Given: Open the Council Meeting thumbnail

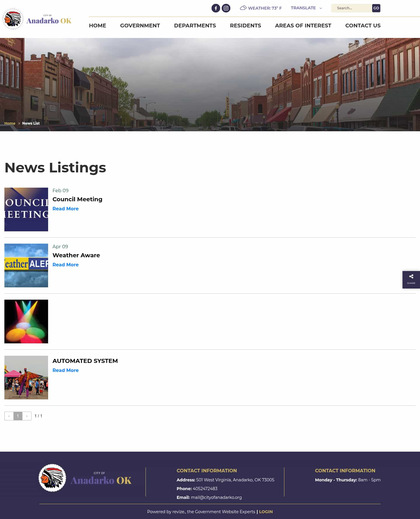Looking at the screenshot, I should [x=26, y=209].
